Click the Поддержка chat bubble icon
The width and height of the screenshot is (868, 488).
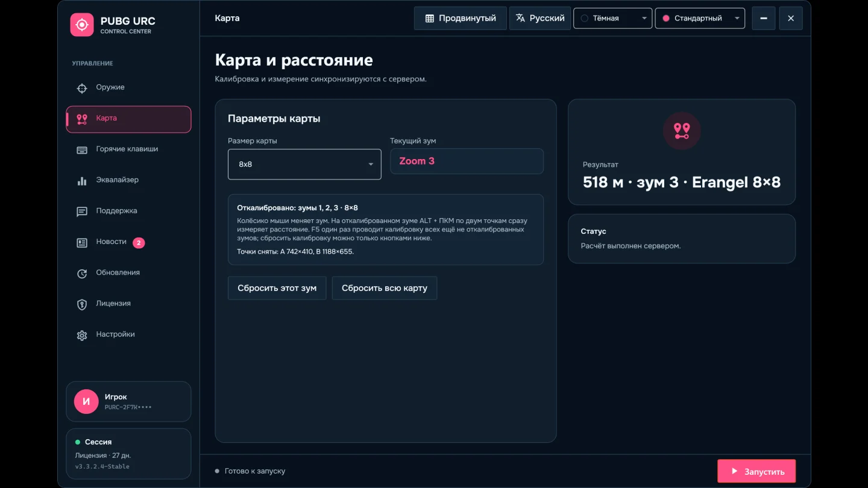(82, 211)
